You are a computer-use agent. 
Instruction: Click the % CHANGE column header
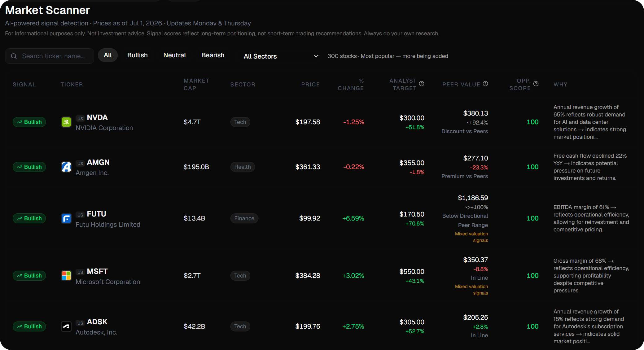[351, 85]
